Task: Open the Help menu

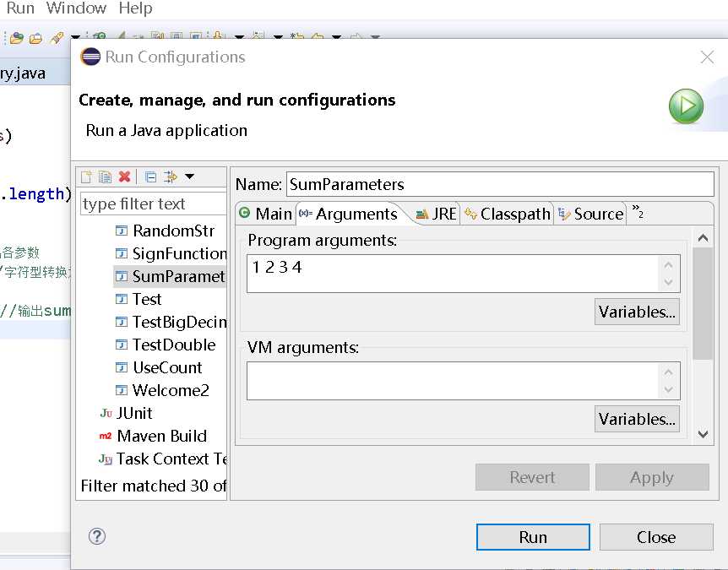Action: point(135,8)
